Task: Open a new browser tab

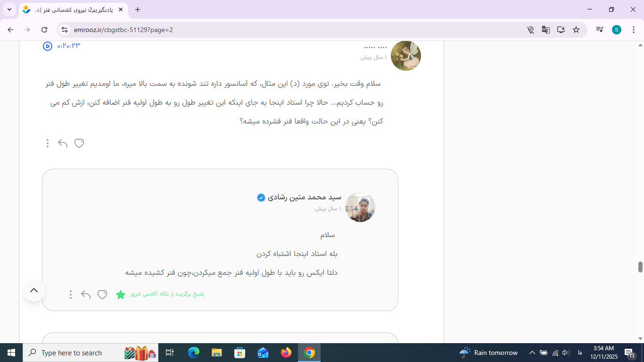Action: (x=138, y=9)
